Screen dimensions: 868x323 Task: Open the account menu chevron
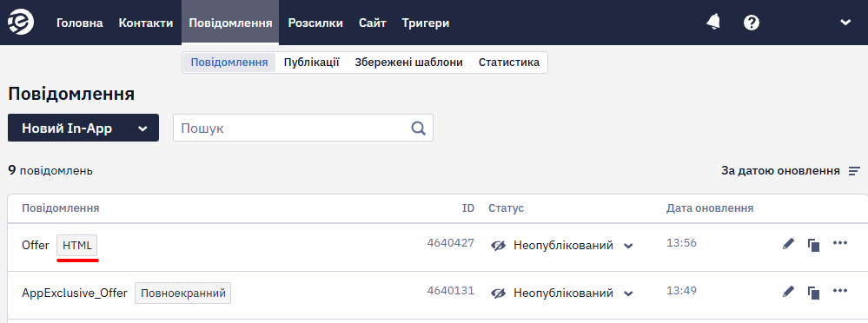[845, 23]
